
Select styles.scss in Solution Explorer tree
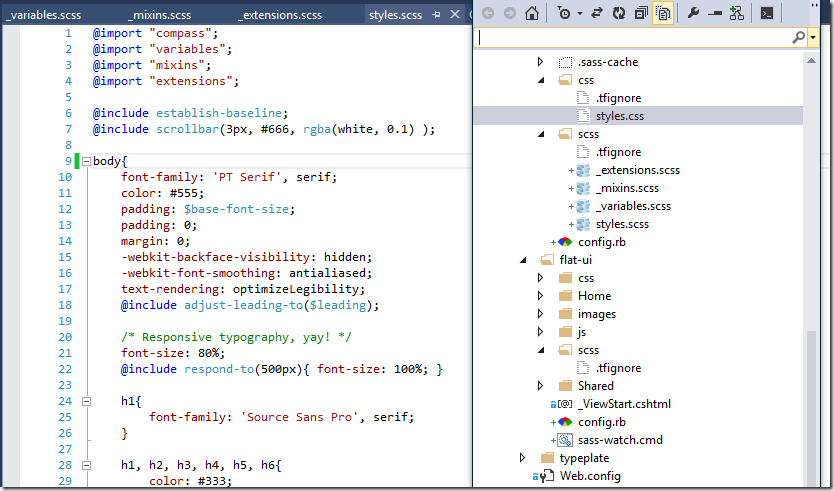click(622, 224)
